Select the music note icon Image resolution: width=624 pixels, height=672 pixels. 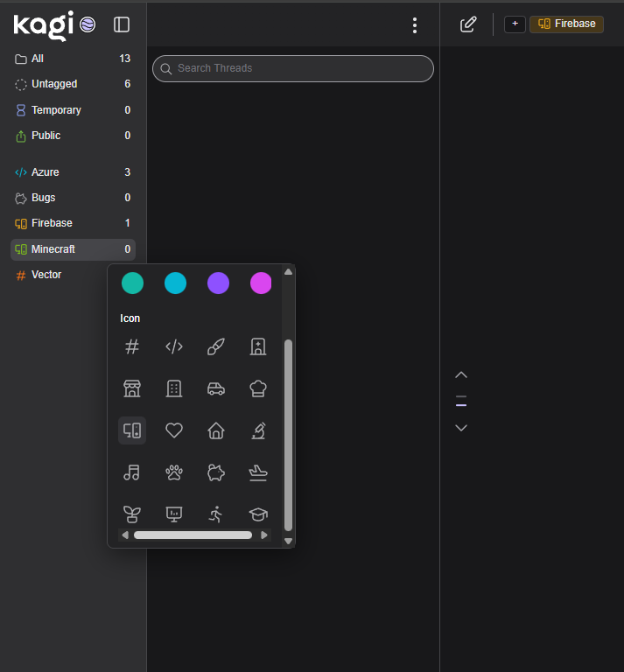(x=132, y=472)
